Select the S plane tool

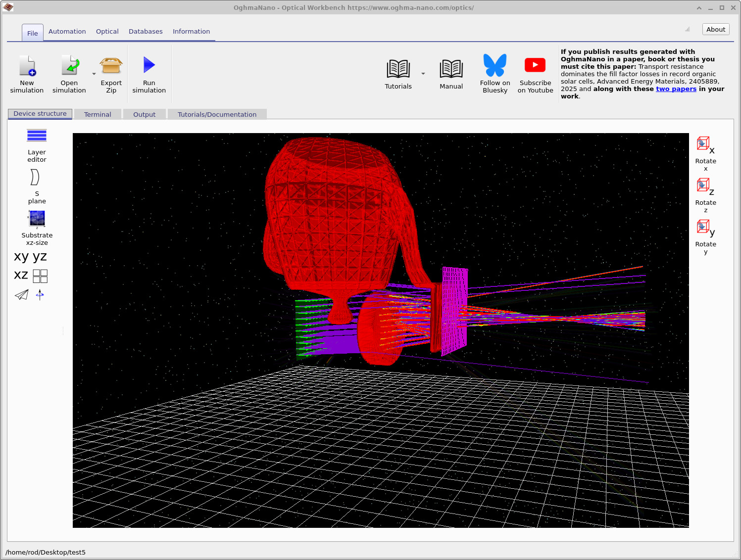click(x=36, y=178)
